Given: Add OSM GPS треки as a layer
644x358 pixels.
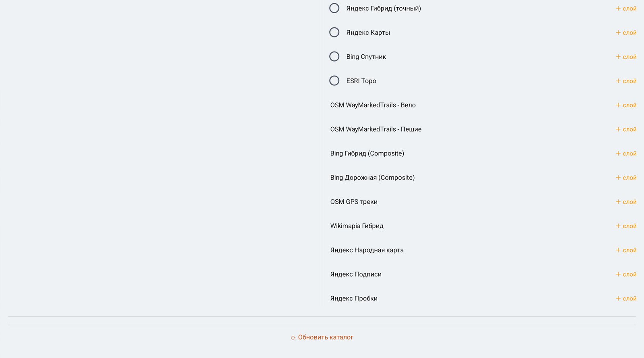Looking at the screenshot, I should 626,202.
